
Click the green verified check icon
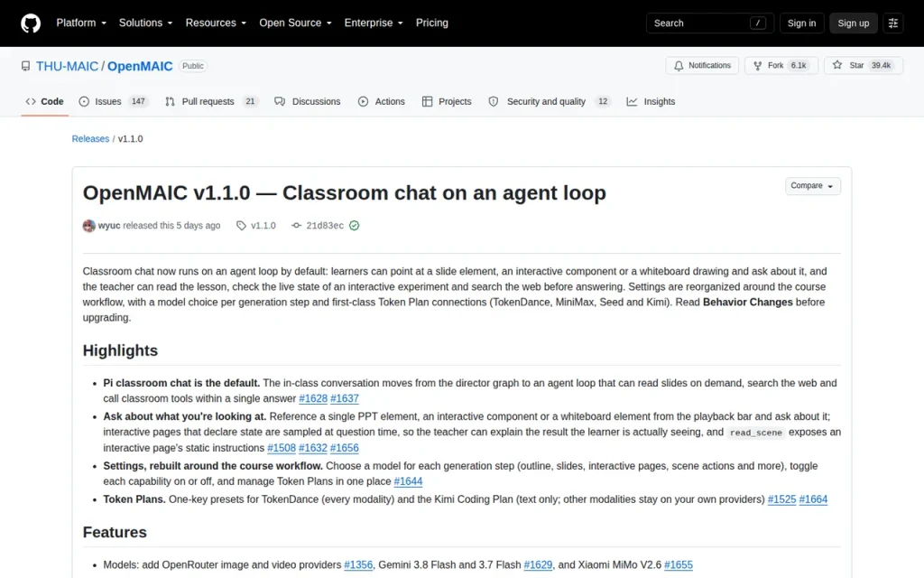[x=354, y=225]
